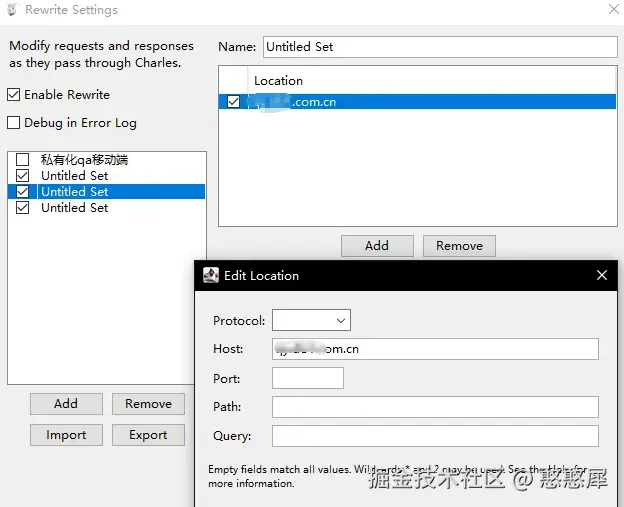624x507 pixels.
Task: Open the Protocol dropdown
Action: (311, 320)
